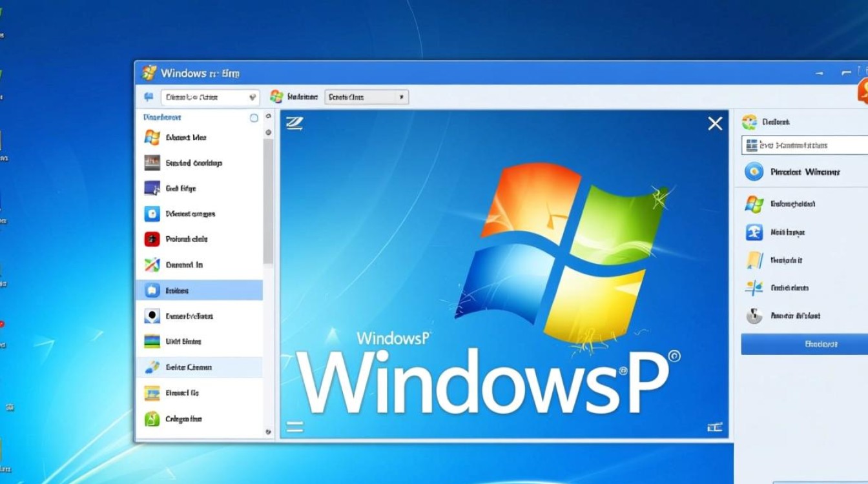
Task: Expand the toolbar combo box on the right
Action: [402, 97]
